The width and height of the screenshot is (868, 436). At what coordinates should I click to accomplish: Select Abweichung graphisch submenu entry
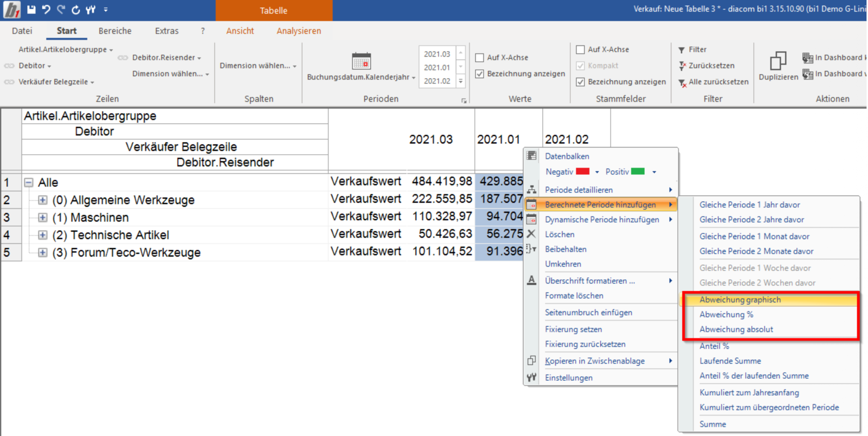770,299
